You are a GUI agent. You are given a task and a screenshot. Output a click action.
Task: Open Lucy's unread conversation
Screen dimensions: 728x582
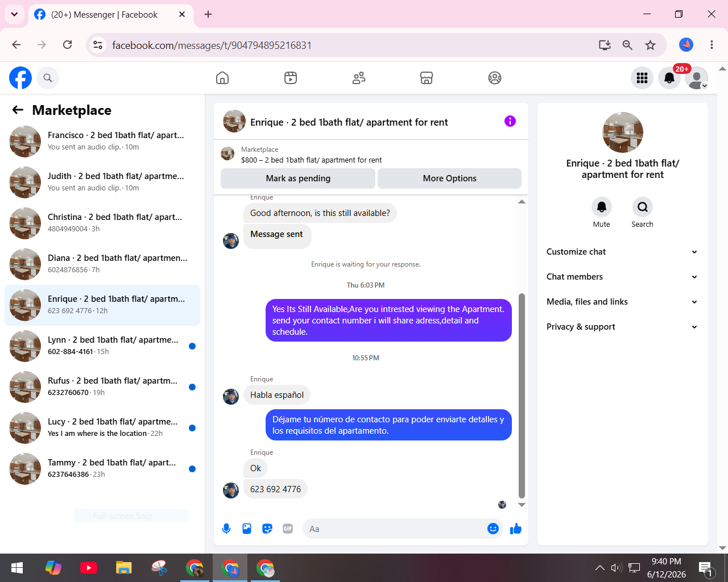[x=102, y=428]
